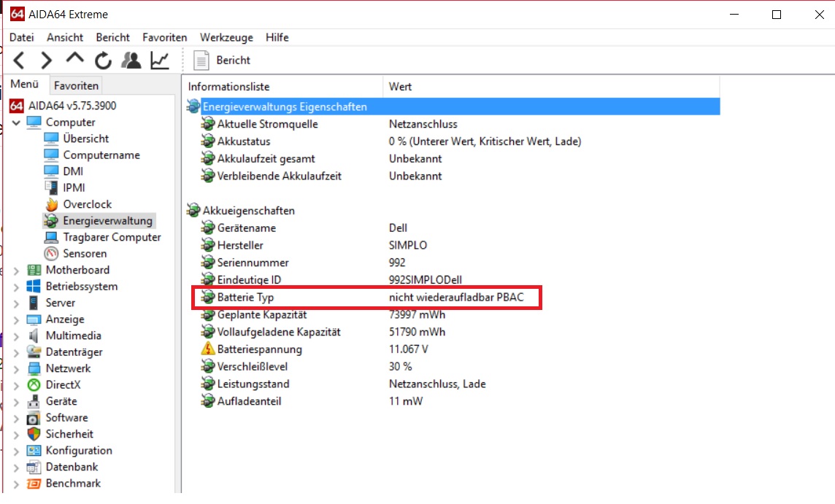Click the Motherboard chip icon
Image resolution: width=835 pixels, height=504 pixels.
pyautogui.click(x=34, y=270)
